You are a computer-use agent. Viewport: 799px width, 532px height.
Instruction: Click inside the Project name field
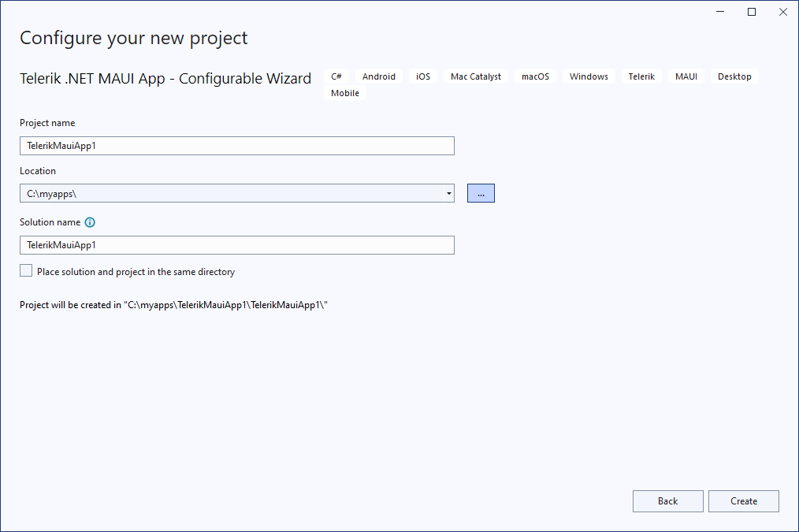tap(236, 145)
